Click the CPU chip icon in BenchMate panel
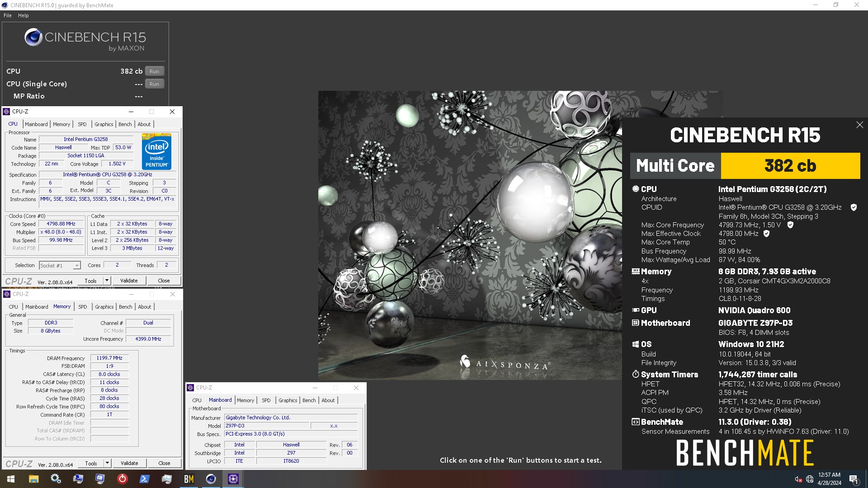The width and height of the screenshot is (868, 488). pyautogui.click(x=636, y=189)
